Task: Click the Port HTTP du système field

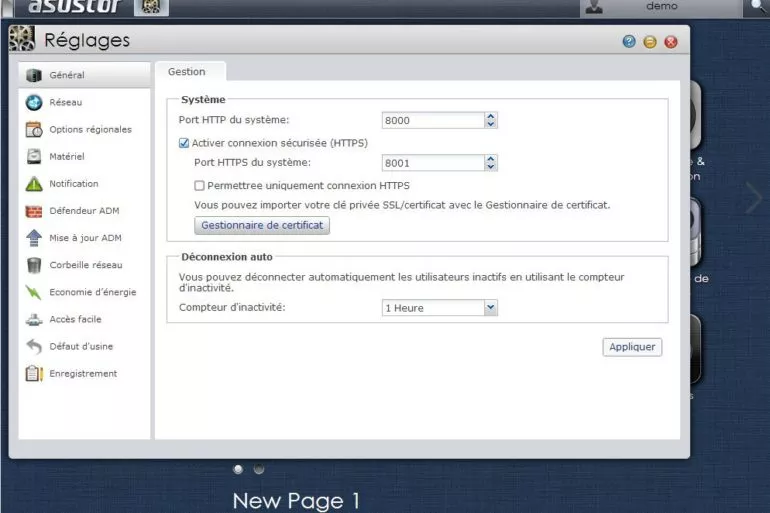Action: [432, 121]
